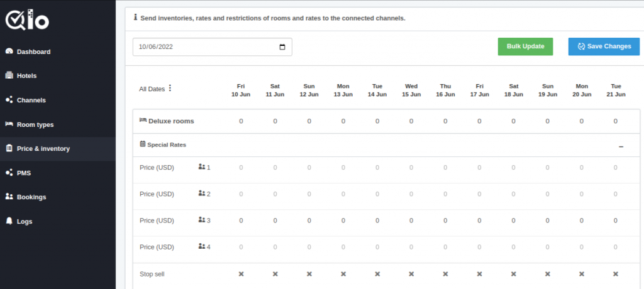Click the green Bulk Update button

click(525, 46)
